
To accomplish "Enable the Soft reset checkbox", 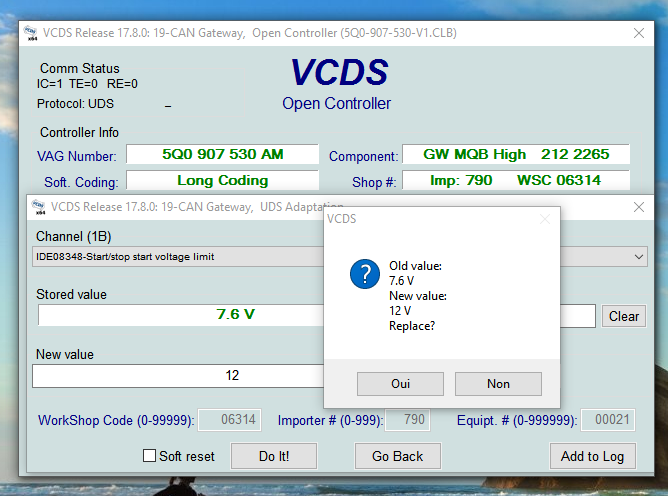I will (x=150, y=456).
